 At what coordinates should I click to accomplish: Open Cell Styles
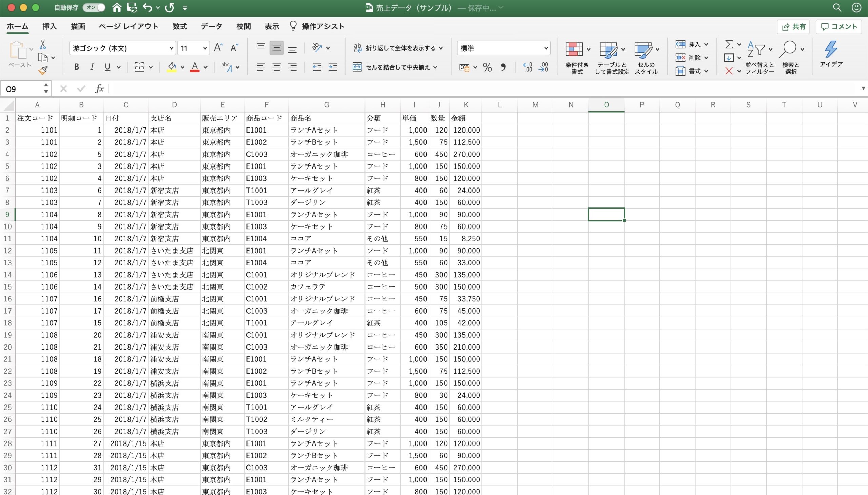[646, 58]
